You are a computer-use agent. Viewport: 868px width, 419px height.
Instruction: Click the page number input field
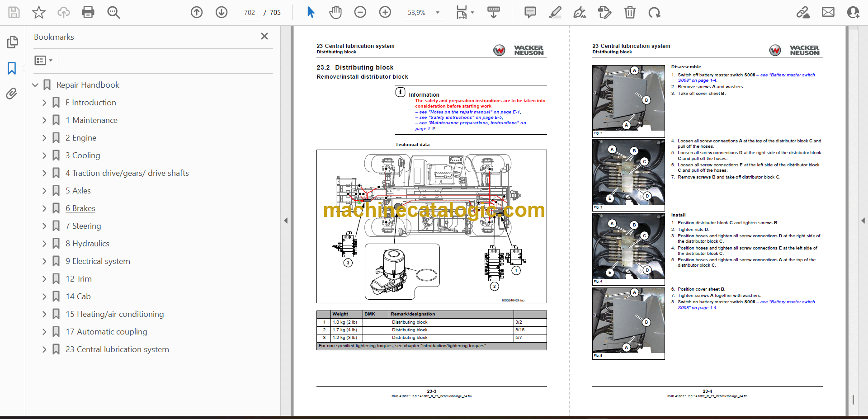click(250, 13)
